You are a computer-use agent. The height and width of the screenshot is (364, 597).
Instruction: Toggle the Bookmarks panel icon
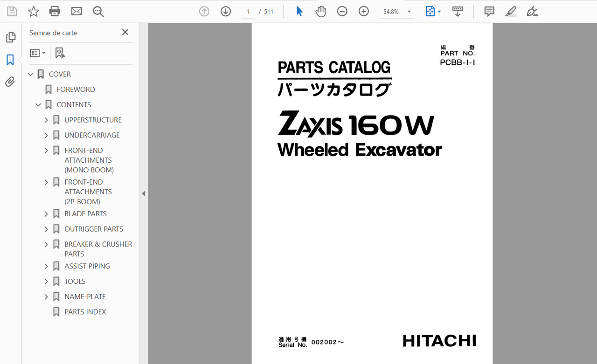click(x=10, y=60)
